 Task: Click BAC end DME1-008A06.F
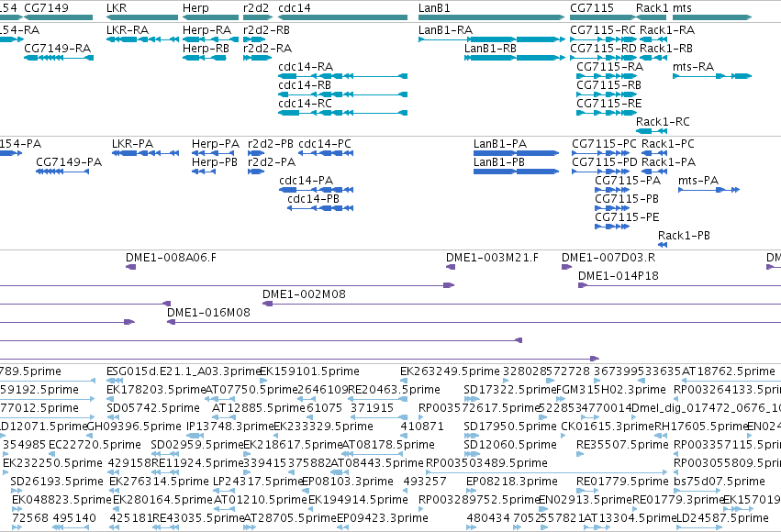[x=130, y=267]
